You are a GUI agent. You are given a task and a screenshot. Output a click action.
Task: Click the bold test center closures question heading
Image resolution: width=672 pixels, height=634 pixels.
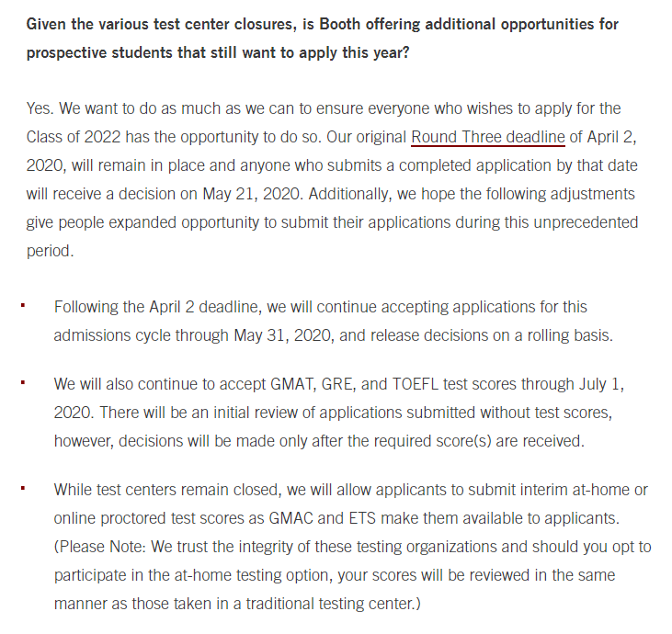322,38
